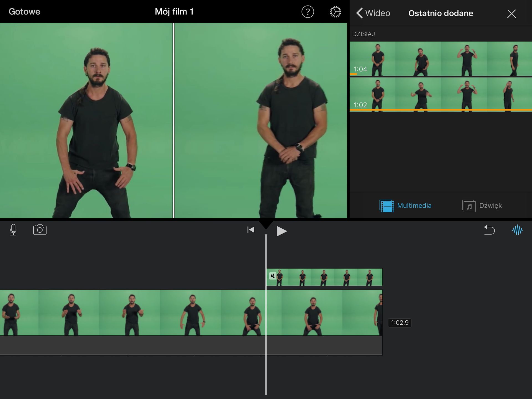This screenshot has height=399, width=532.
Task: Toggle audio waveform display icon
Action: 517,230
